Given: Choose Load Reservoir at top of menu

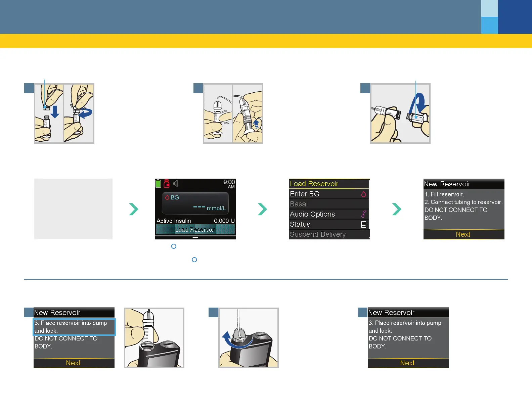Looking at the screenshot, I should pyautogui.click(x=328, y=184).
